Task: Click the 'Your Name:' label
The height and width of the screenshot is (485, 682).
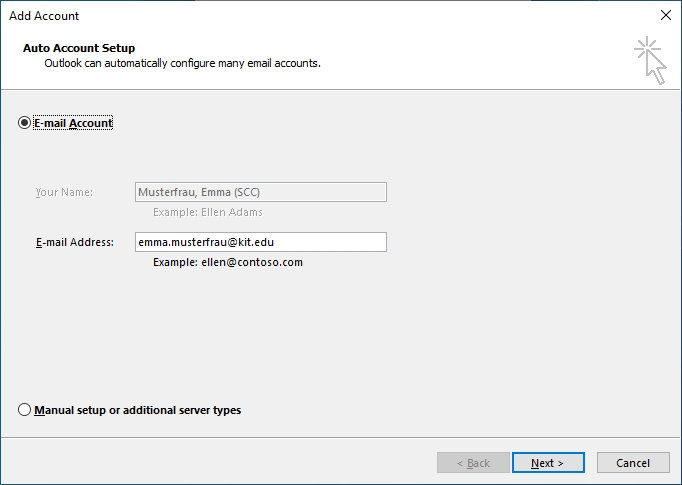Action: click(x=64, y=192)
